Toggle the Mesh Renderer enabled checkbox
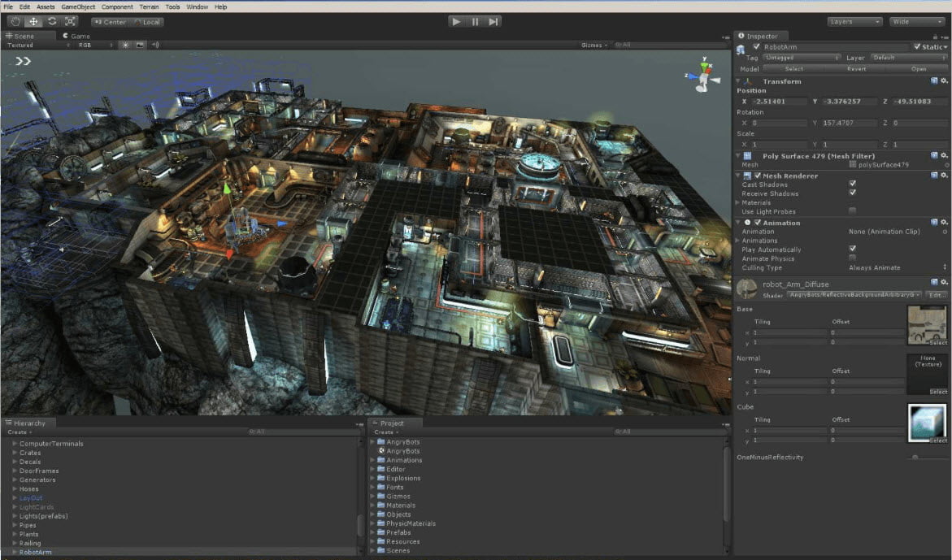Viewport: 952px width, 560px height. [x=757, y=176]
